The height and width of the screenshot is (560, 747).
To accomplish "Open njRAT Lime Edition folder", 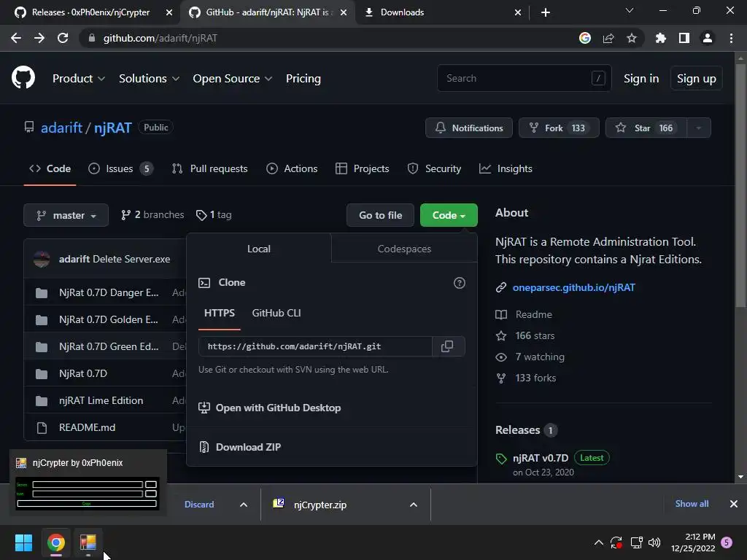I will click(101, 400).
